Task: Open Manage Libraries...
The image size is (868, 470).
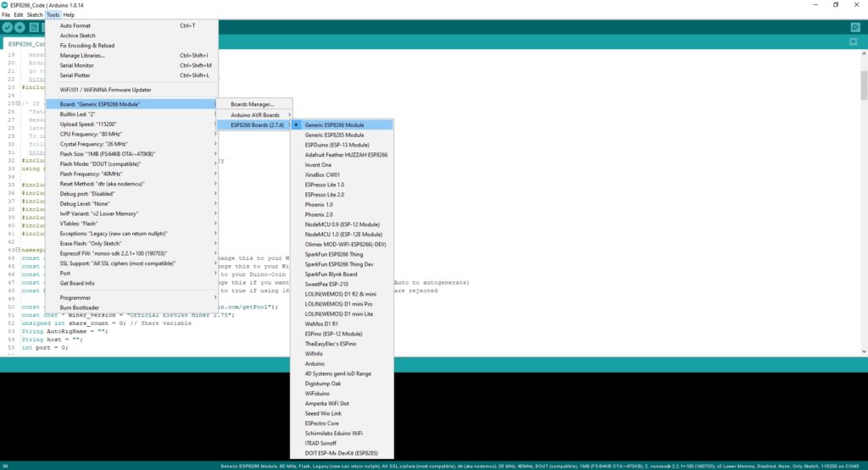Action: point(131,55)
